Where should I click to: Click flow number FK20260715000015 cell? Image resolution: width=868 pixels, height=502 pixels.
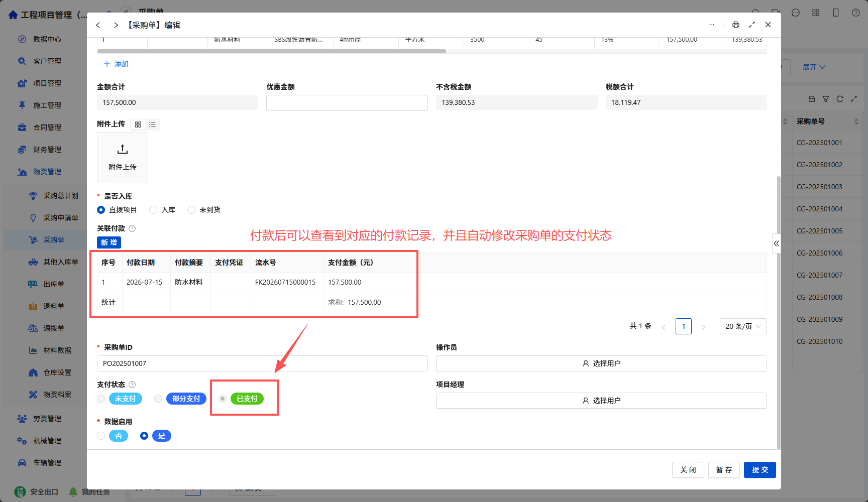pos(285,282)
